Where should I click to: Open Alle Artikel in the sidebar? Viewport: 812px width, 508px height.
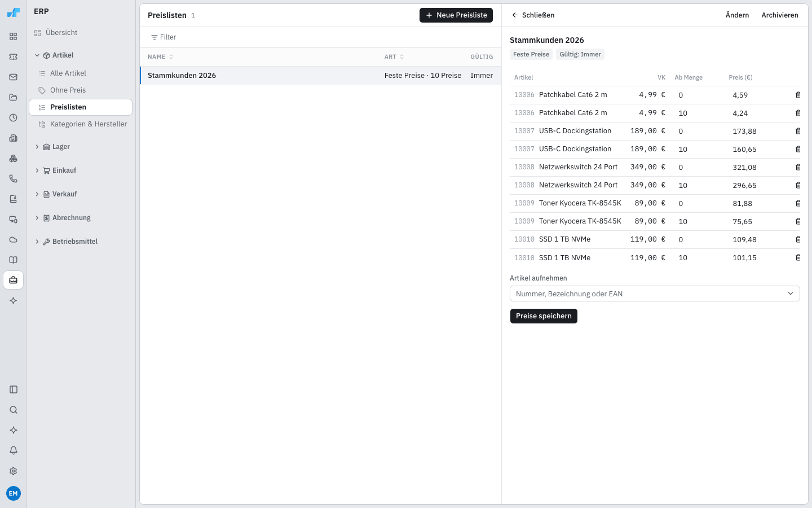[x=81, y=73]
